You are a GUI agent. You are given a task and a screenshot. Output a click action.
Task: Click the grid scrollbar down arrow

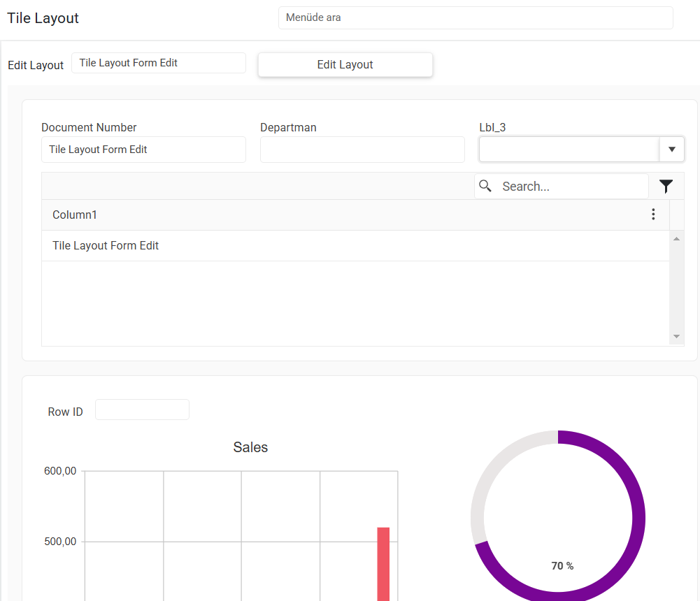coord(676,336)
